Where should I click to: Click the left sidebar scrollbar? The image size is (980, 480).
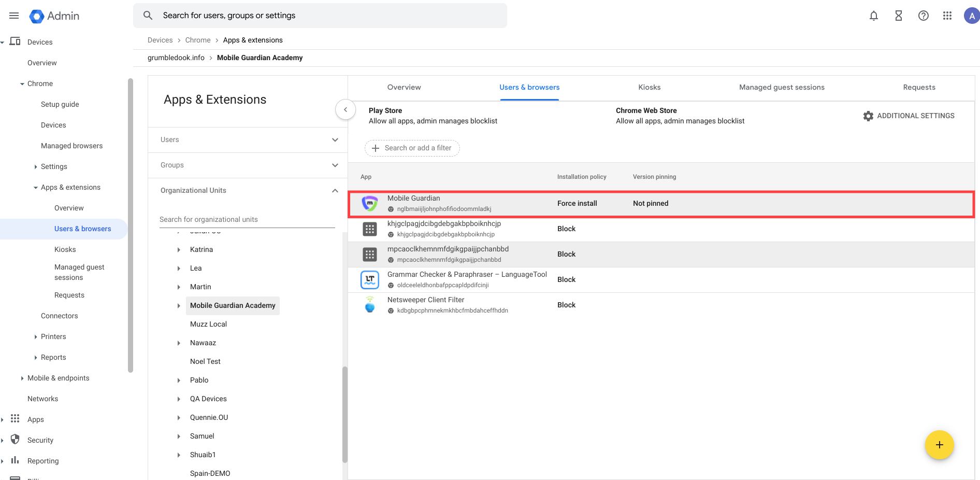[x=131, y=225]
